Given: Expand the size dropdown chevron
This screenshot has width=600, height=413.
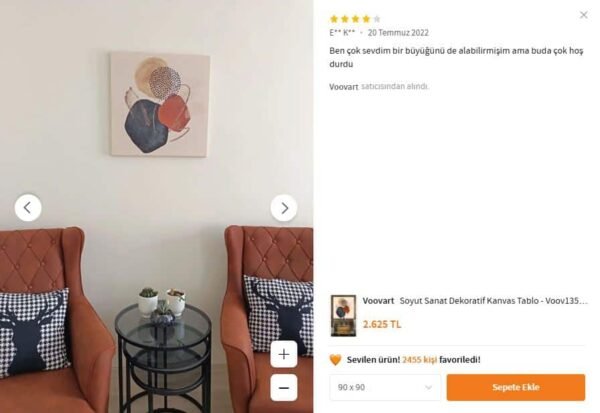Looking at the screenshot, I should (429, 387).
